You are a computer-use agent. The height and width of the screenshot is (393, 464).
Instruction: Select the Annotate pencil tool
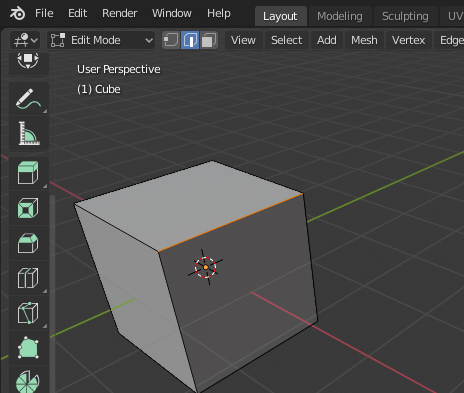click(29, 99)
